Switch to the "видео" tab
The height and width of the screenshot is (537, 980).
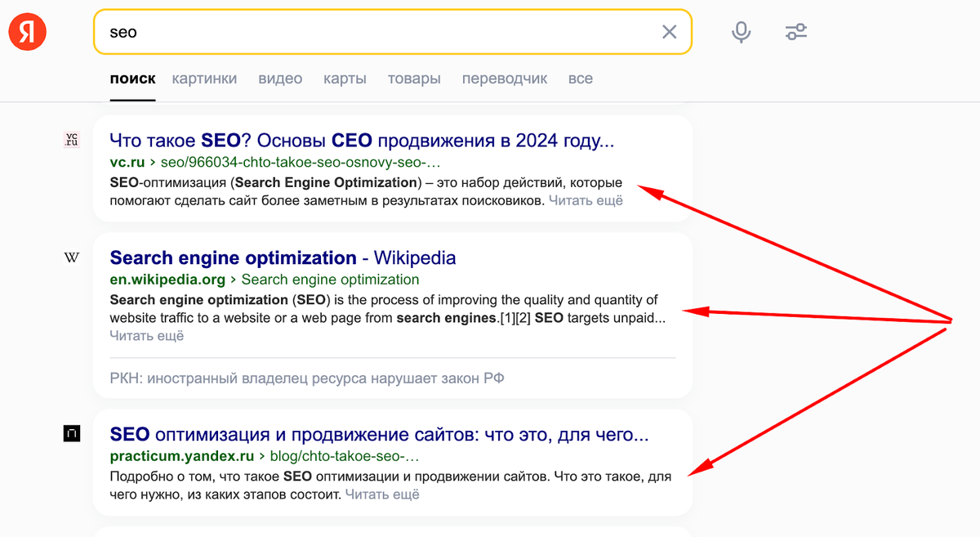[x=280, y=79]
